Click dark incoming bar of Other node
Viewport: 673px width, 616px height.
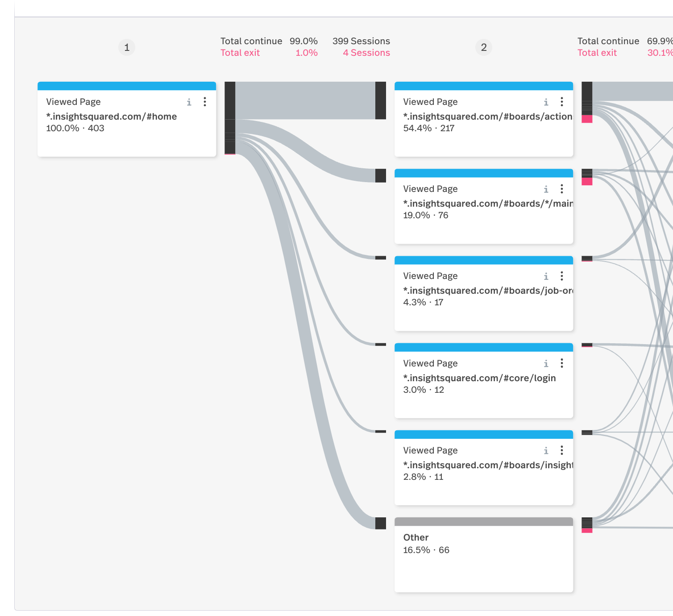click(x=381, y=523)
